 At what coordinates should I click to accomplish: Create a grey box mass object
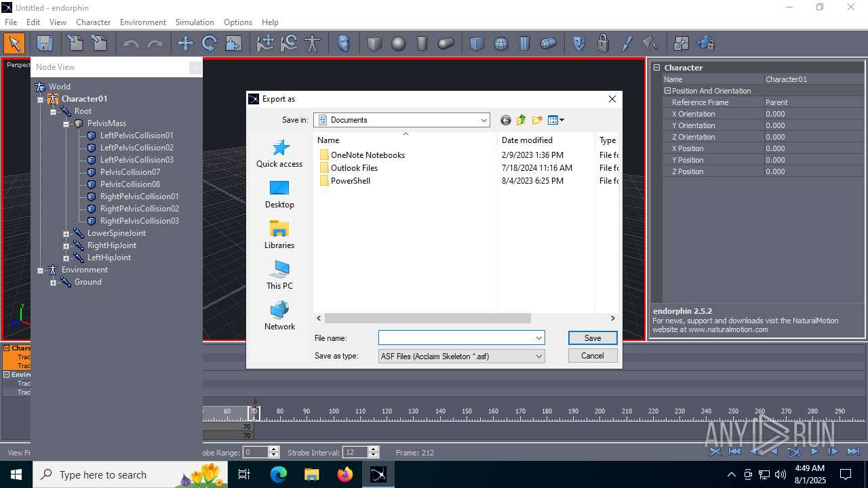(x=374, y=44)
